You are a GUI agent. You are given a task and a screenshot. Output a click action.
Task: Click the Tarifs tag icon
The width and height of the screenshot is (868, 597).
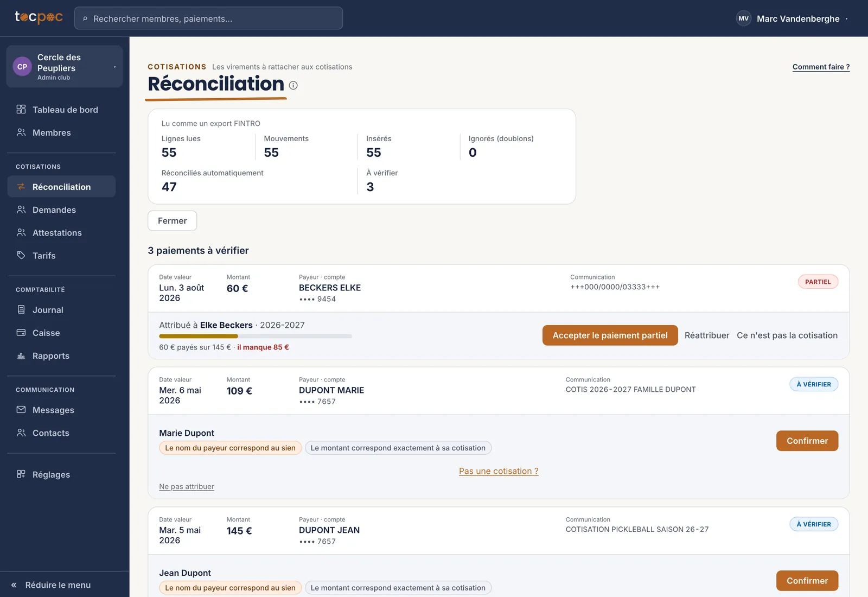click(x=21, y=256)
